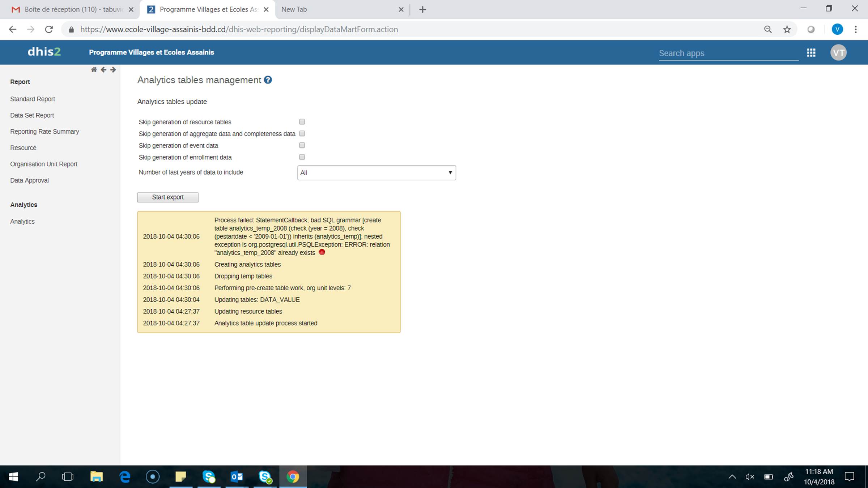Toggle skip aggregate and completeness data
The height and width of the screenshot is (488, 868).
(x=302, y=133)
